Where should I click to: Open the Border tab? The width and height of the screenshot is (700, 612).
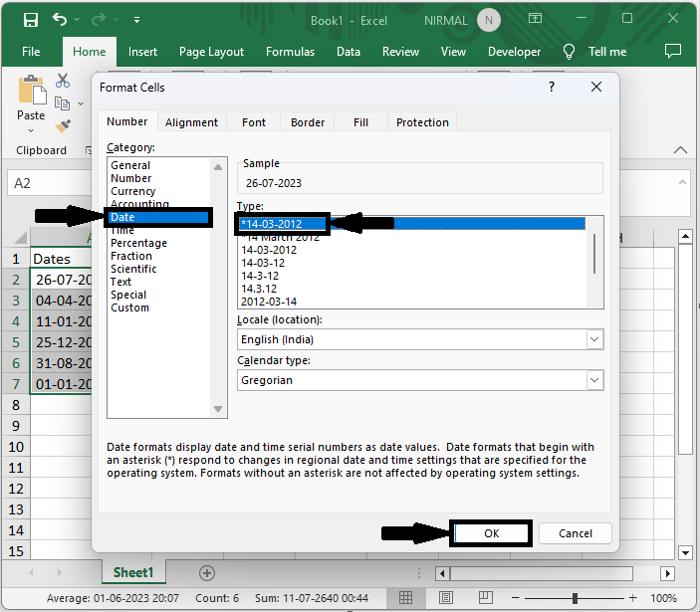(308, 122)
